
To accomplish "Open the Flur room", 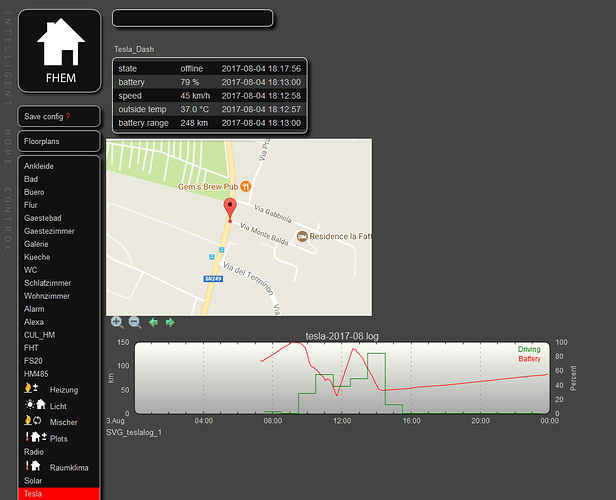I will click(31, 205).
